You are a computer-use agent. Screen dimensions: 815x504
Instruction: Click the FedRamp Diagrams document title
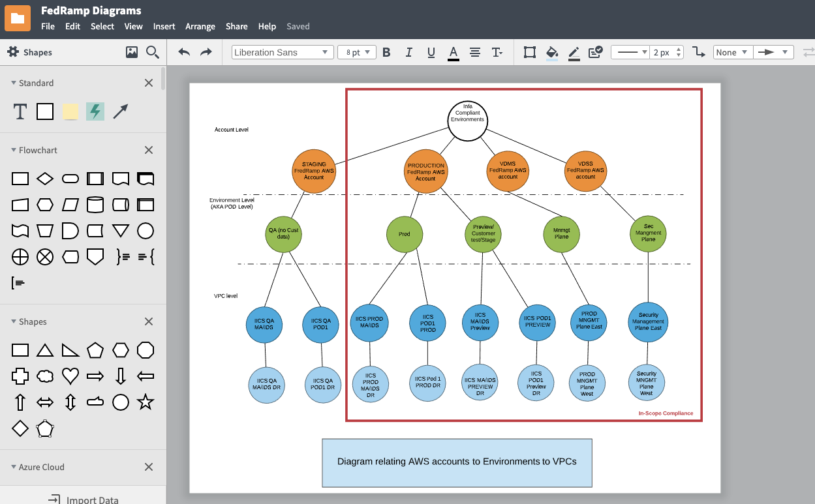[x=91, y=10]
